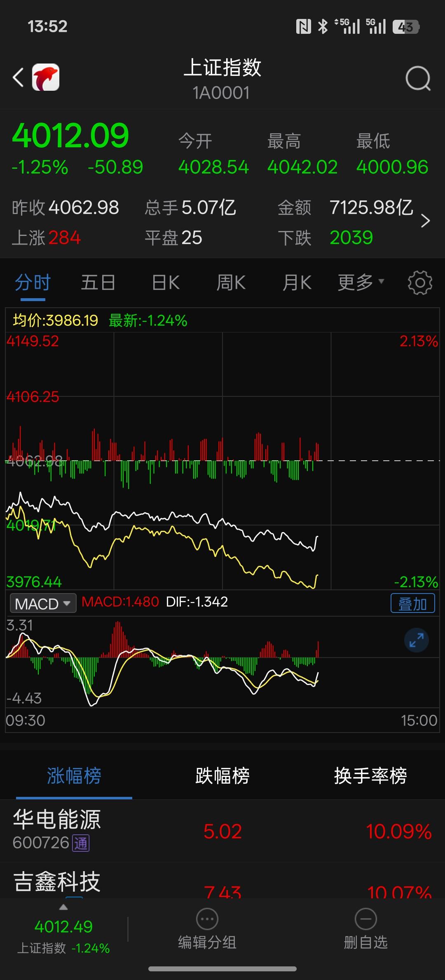Tap the DIF:-1.342 value readout

coord(197,602)
